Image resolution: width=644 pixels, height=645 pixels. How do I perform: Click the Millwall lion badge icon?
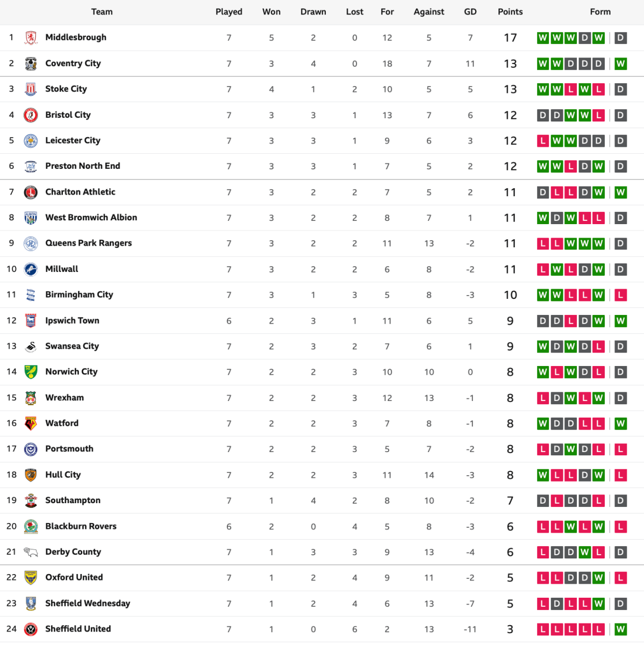31,269
